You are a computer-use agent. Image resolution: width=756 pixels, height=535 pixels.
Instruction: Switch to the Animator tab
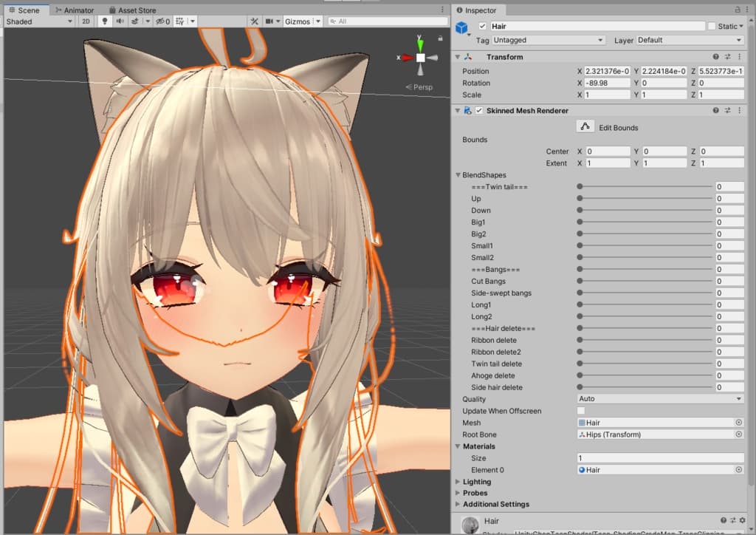[x=74, y=10]
